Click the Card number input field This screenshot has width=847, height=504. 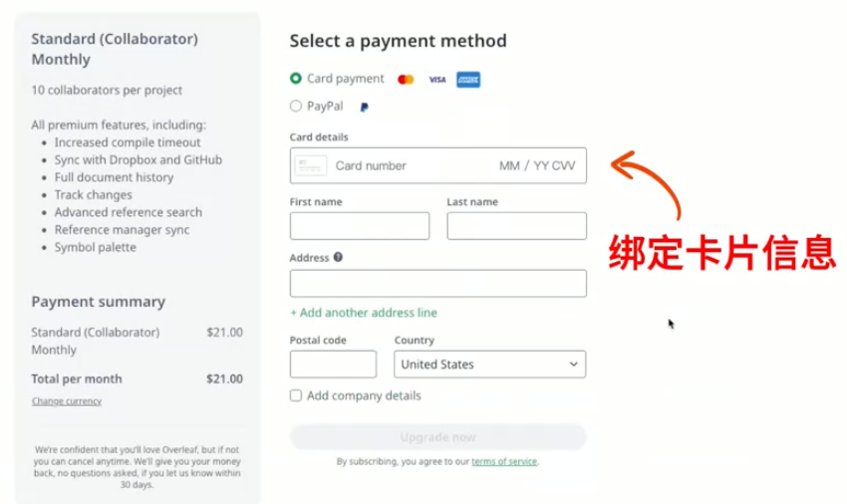click(412, 165)
